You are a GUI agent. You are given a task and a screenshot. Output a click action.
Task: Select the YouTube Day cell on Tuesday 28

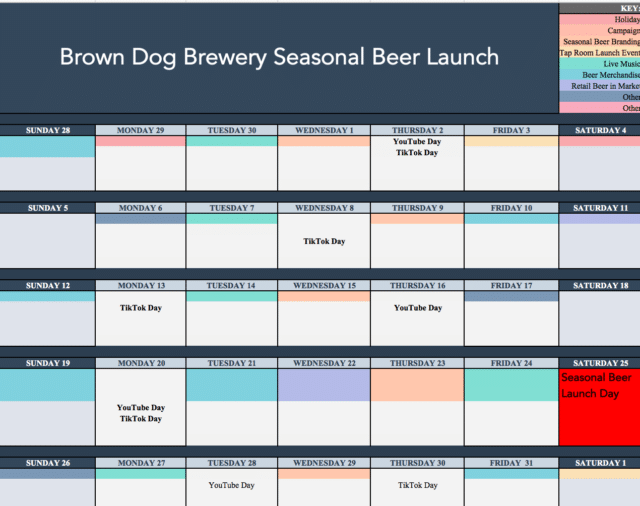[x=231, y=487]
